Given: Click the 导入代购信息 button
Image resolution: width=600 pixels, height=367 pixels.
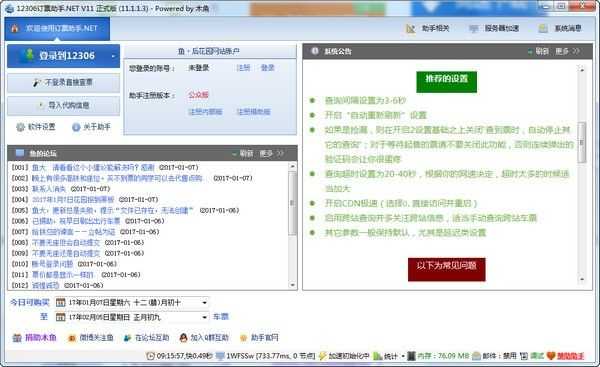Looking at the screenshot, I should click(64, 106).
